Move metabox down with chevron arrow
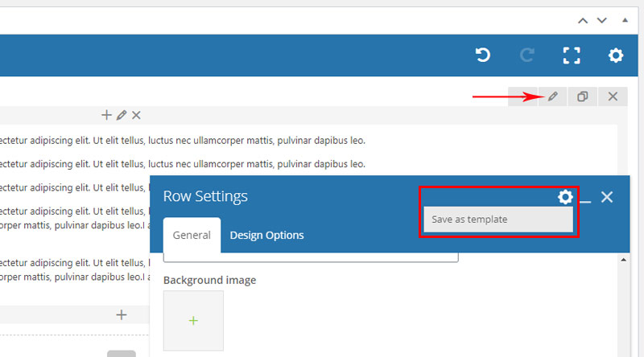Image resolution: width=644 pixels, height=357 pixels. pos(601,21)
